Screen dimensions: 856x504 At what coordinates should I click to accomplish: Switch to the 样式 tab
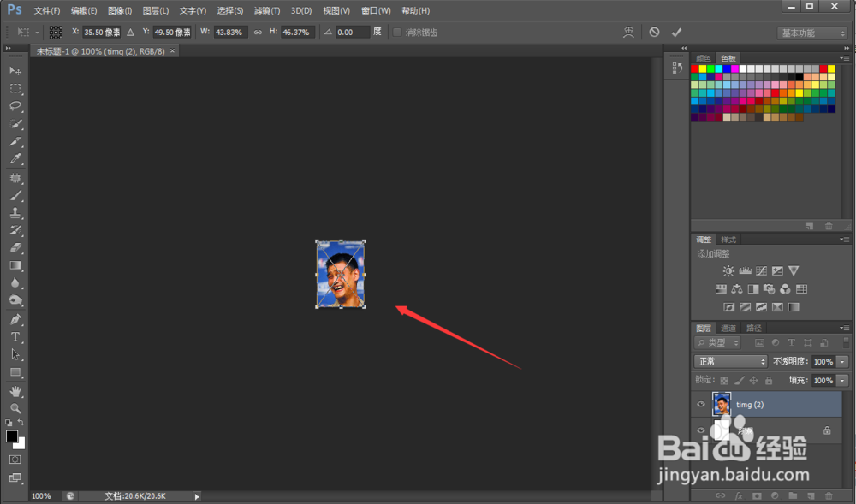(x=728, y=240)
